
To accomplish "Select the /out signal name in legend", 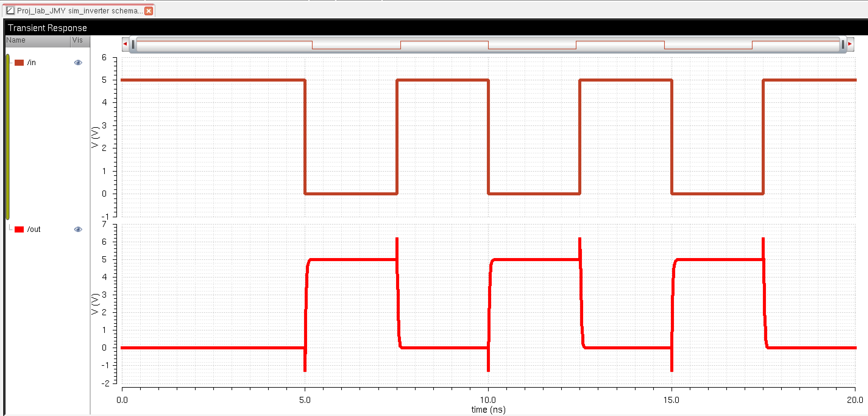I will (34, 229).
